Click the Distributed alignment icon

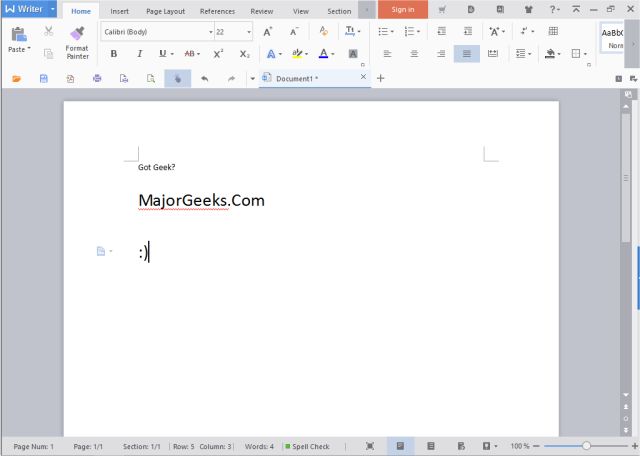(493, 53)
